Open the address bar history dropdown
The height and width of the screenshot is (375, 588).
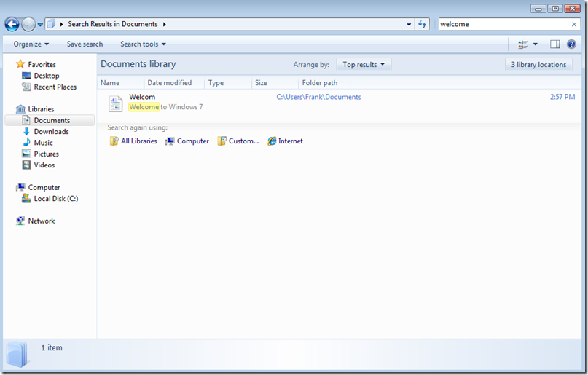tap(409, 24)
